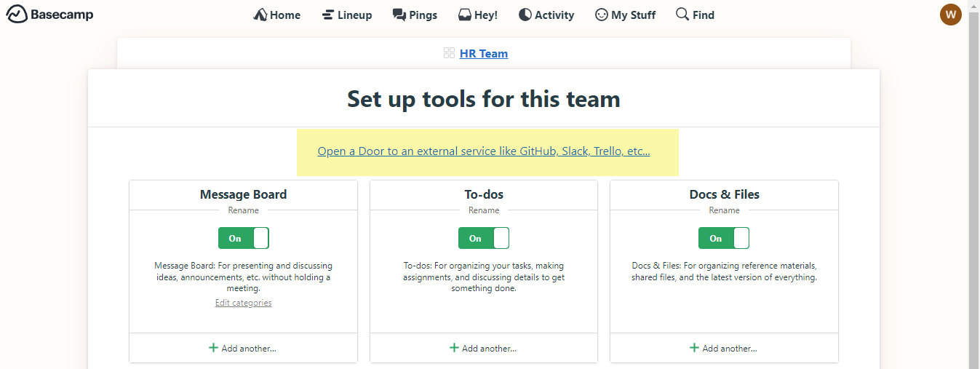Open the Find search option
This screenshot has width=980, height=369.
coord(695,15)
